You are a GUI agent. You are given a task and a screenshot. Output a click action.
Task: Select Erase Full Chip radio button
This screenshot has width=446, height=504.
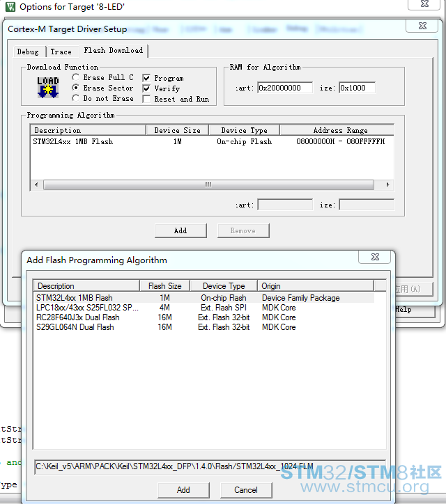click(76, 77)
